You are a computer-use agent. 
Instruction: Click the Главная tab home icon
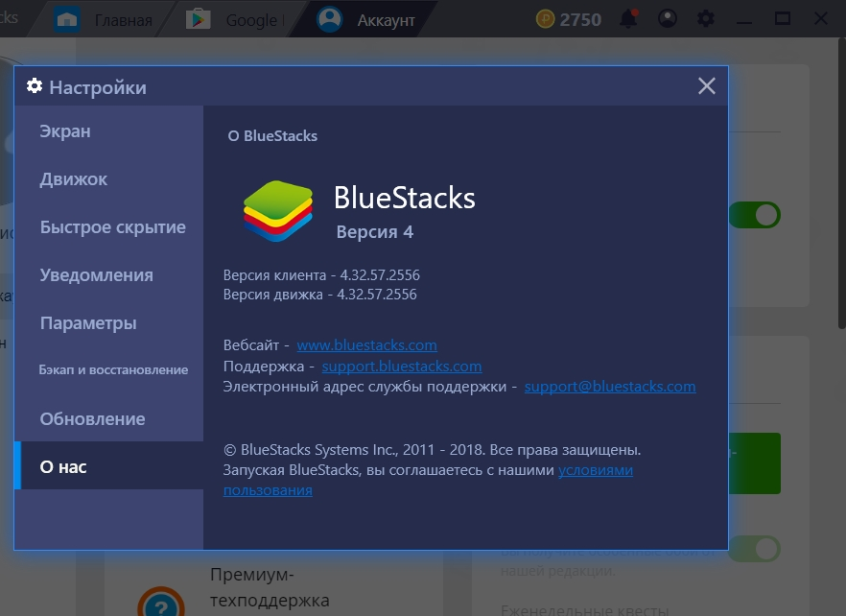coord(67,19)
